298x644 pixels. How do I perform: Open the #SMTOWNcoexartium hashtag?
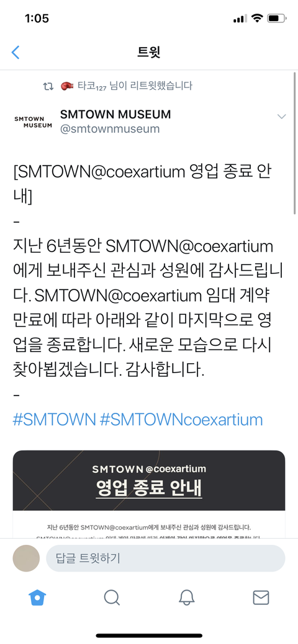pyautogui.click(x=181, y=420)
